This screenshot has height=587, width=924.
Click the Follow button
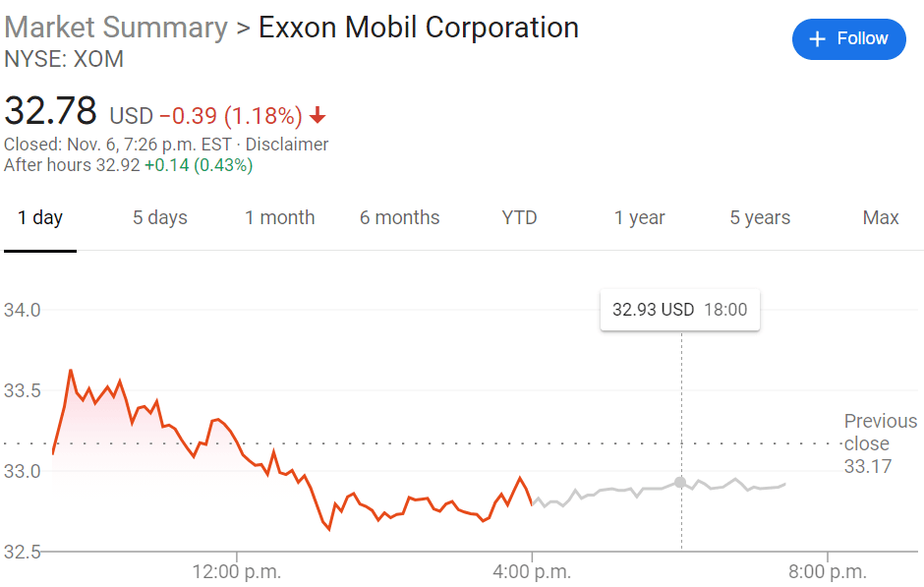coord(848,39)
